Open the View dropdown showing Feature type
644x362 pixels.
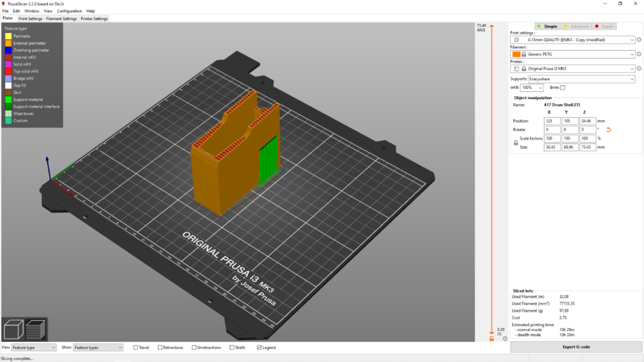pos(34,347)
